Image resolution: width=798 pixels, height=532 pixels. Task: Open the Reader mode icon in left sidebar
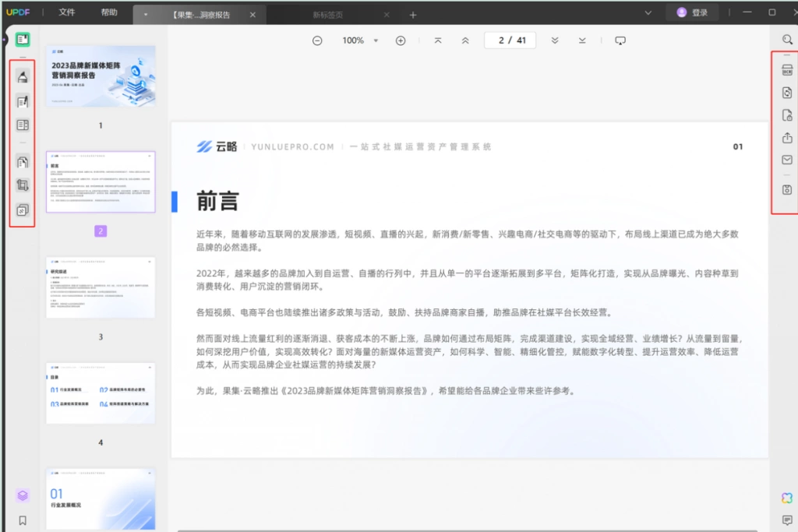pos(23,40)
